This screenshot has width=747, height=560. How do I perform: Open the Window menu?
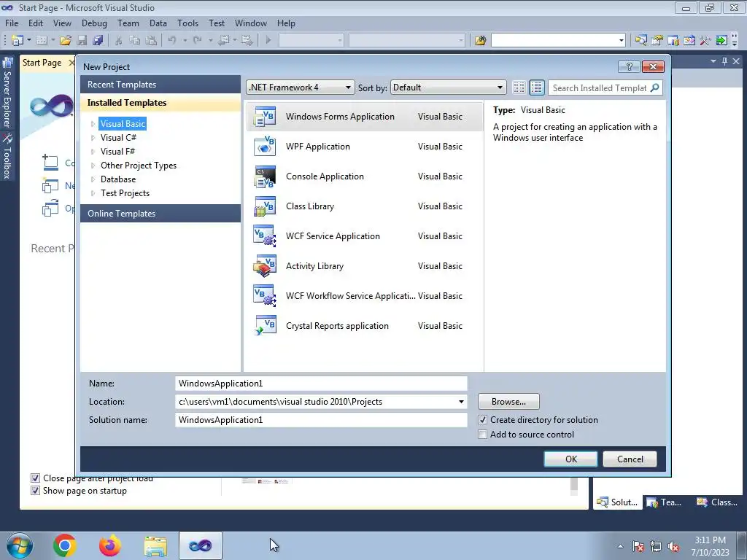[x=251, y=23]
